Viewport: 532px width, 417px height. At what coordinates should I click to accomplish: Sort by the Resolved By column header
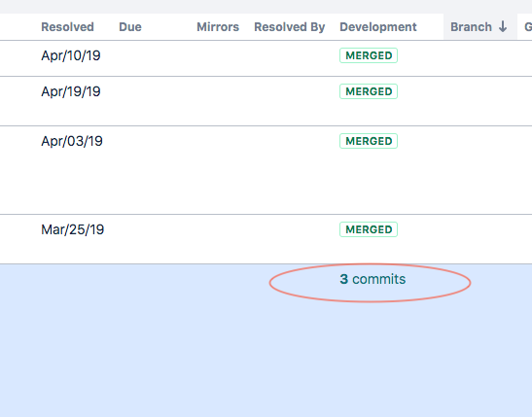(x=290, y=27)
